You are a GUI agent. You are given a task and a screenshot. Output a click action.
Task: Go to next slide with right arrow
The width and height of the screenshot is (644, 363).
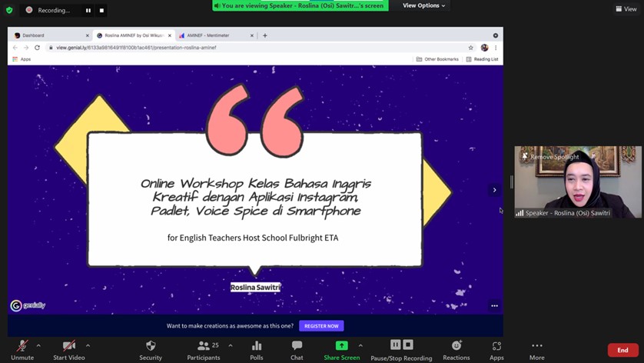click(x=494, y=190)
